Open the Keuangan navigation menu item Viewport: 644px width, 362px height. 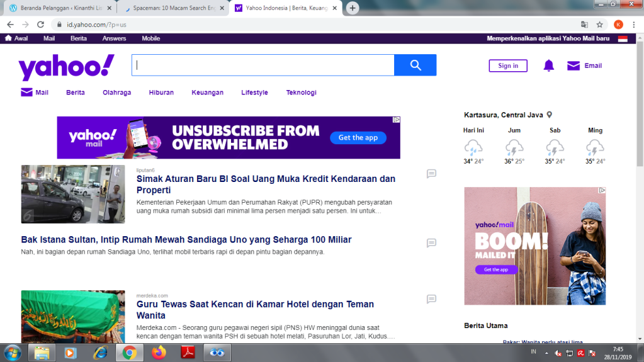(207, 93)
